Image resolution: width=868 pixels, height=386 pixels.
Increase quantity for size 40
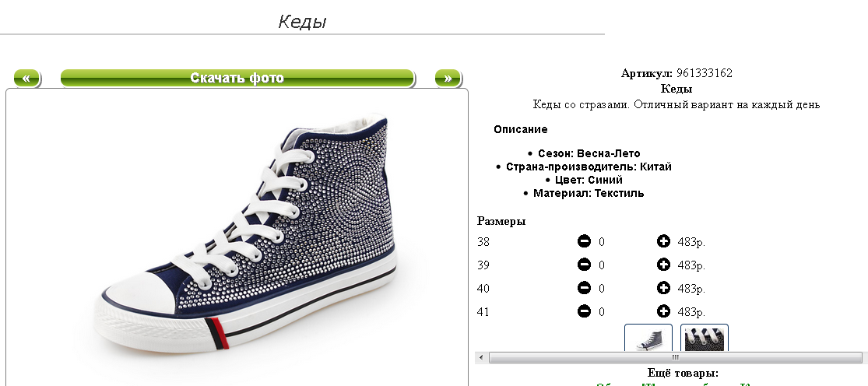coord(663,288)
